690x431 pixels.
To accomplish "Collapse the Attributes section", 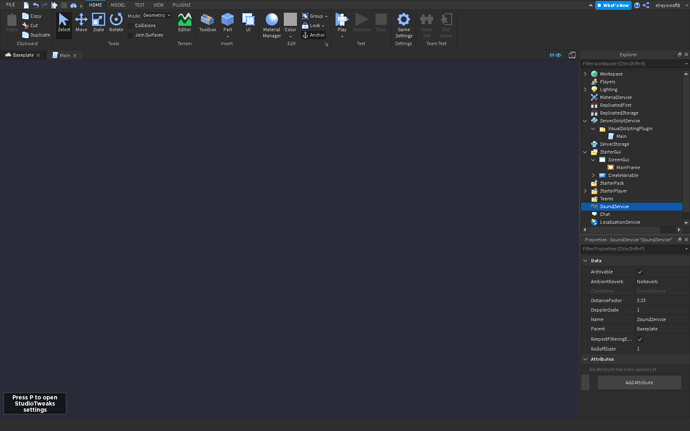I will click(585, 359).
